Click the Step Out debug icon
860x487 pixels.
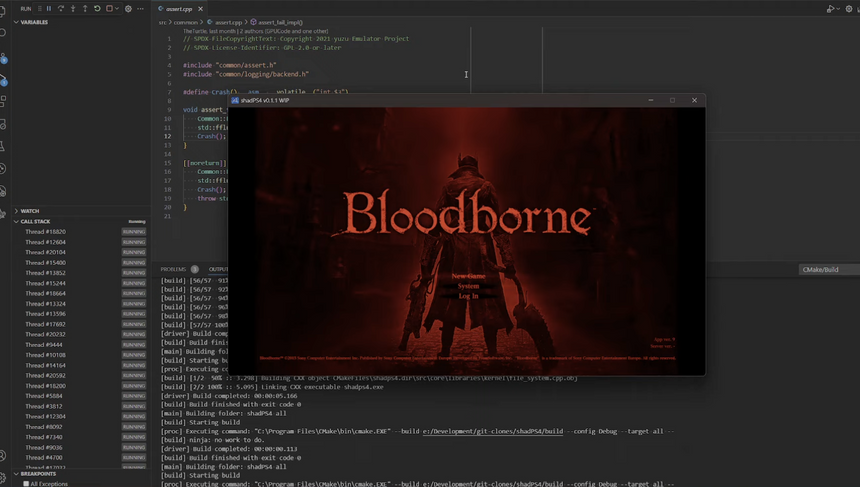(x=85, y=9)
